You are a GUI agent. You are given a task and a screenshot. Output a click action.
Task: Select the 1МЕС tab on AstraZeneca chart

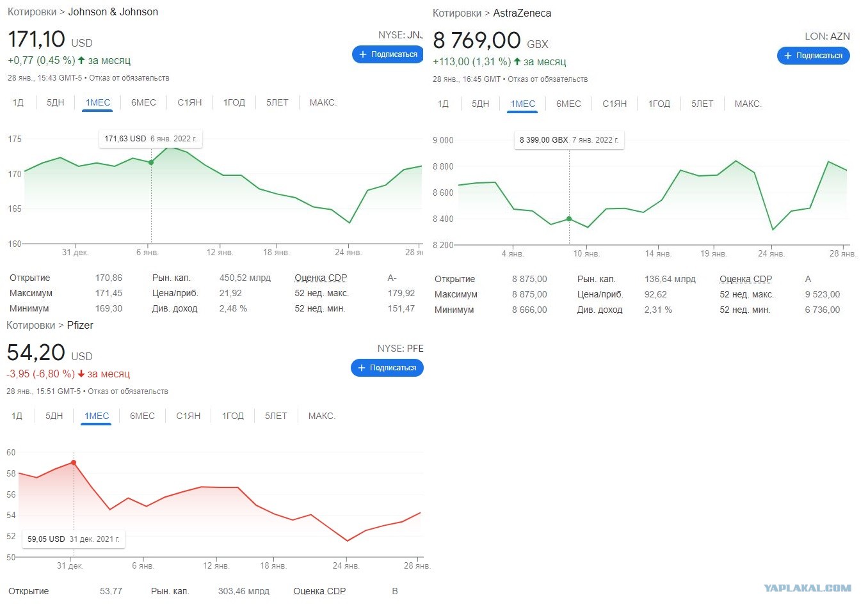(523, 104)
